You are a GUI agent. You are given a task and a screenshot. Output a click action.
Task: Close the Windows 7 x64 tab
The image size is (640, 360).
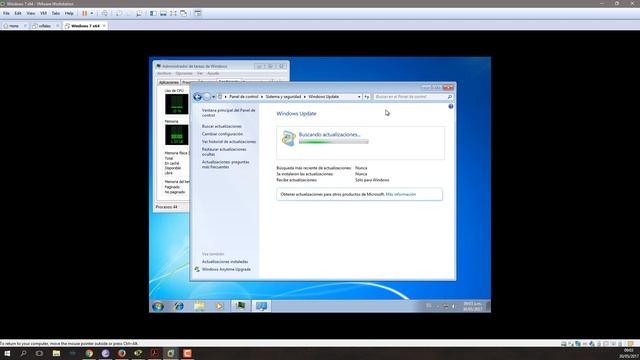tap(104, 26)
